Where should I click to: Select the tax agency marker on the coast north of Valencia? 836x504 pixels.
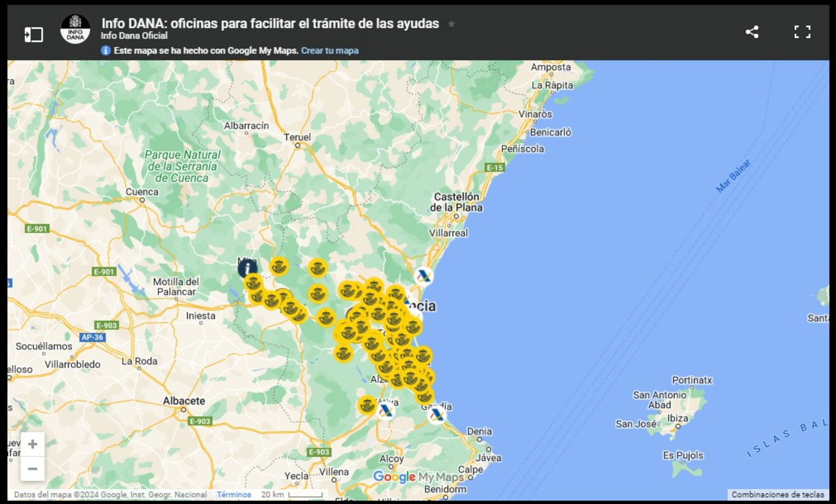pos(423,276)
